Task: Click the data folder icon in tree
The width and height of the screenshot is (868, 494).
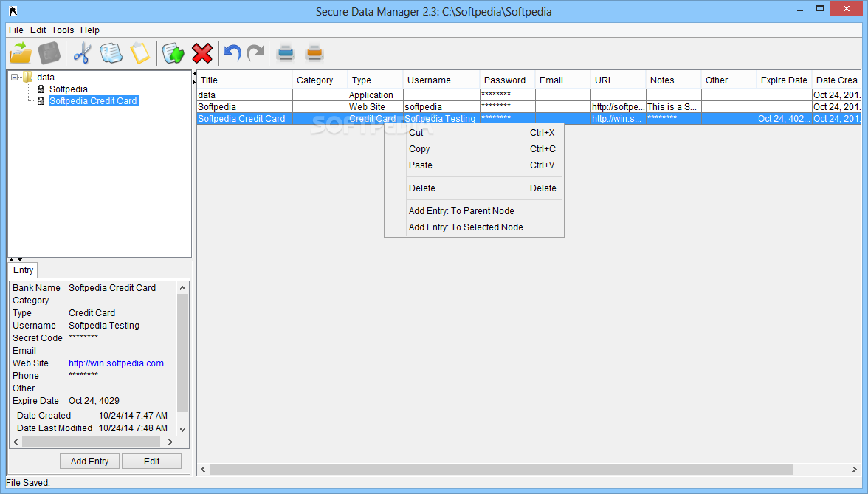Action: [28, 77]
